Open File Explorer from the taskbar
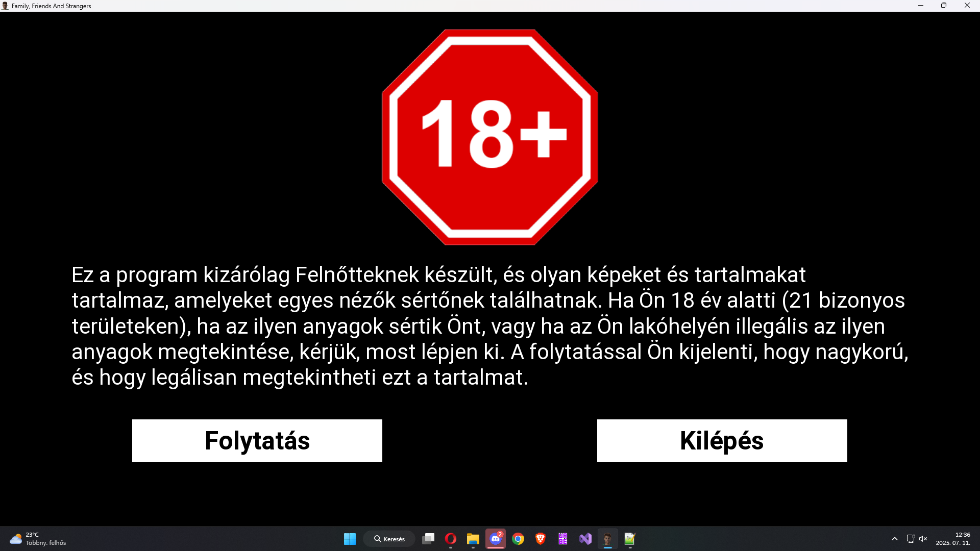This screenshot has width=980, height=551. click(x=473, y=539)
